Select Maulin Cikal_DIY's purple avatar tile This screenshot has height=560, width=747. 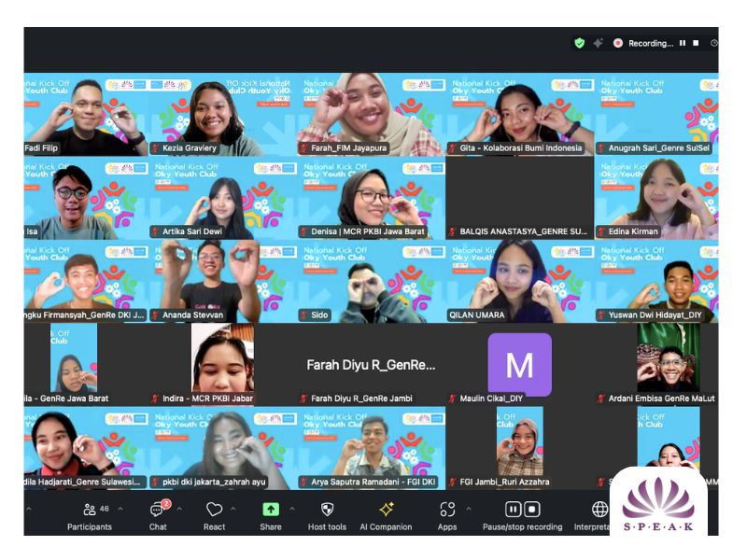tap(519, 364)
